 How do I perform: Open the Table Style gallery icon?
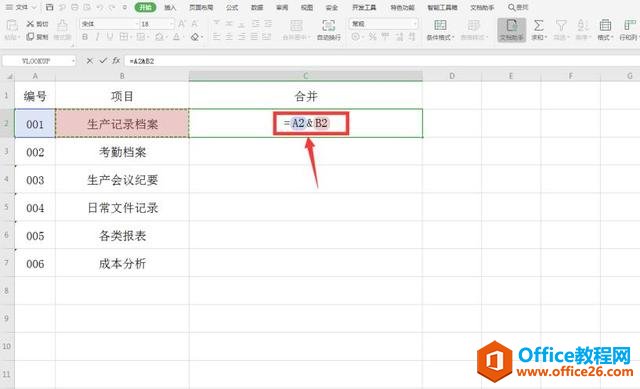(473, 25)
